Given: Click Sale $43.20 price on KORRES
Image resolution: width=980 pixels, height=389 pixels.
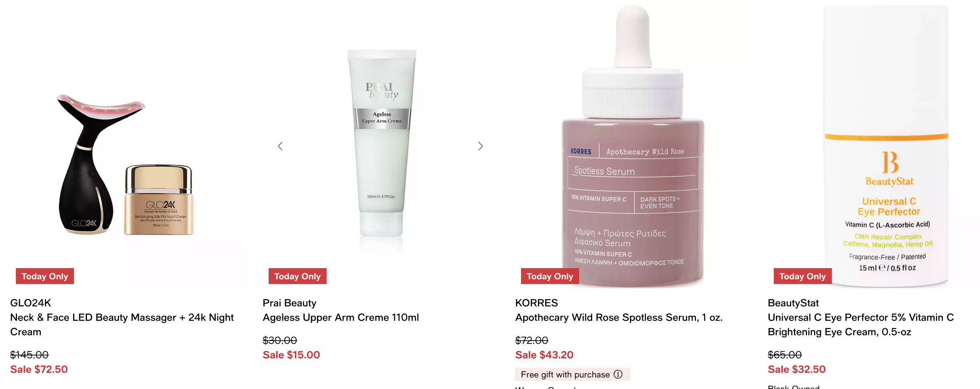Looking at the screenshot, I should pyautogui.click(x=544, y=355).
